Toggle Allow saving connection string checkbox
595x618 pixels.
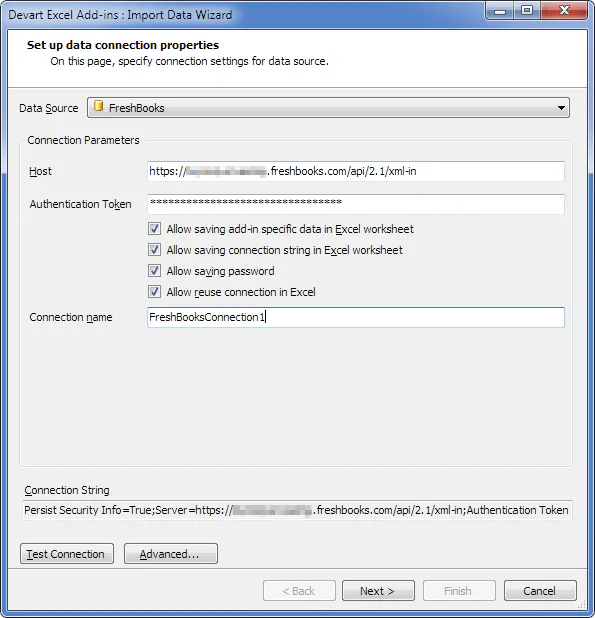tap(154, 250)
